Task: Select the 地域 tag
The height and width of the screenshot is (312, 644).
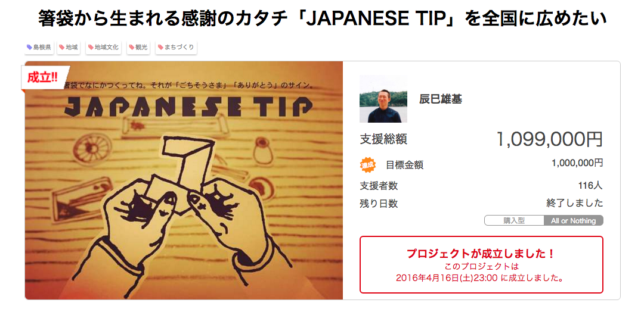Action: click(x=68, y=48)
